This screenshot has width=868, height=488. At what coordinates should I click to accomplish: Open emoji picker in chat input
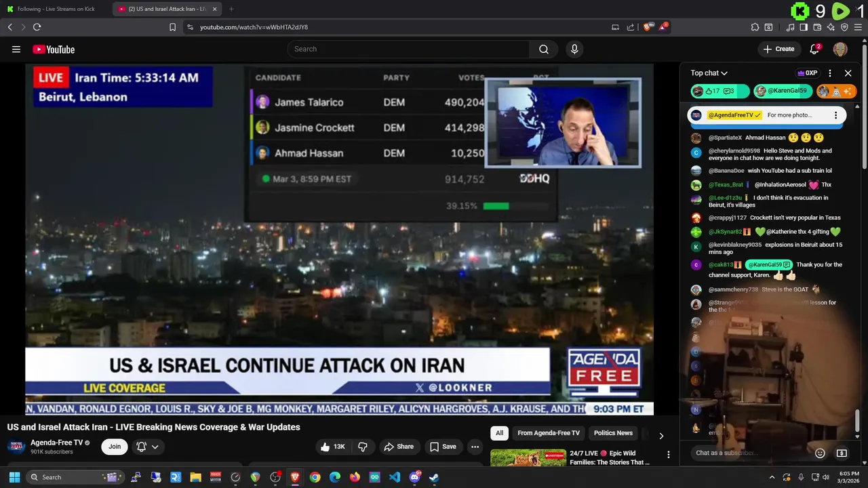tap(820, 453)
